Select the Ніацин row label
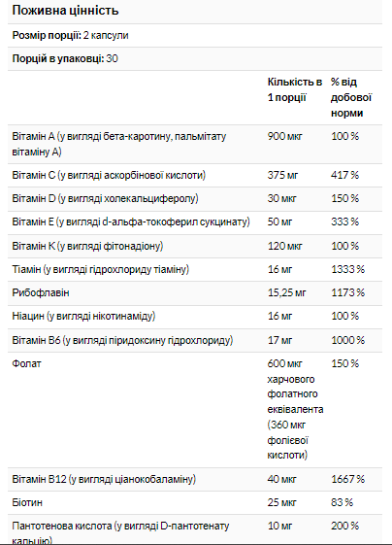Screen dimensions: 392x545 (x=83, y=316)
